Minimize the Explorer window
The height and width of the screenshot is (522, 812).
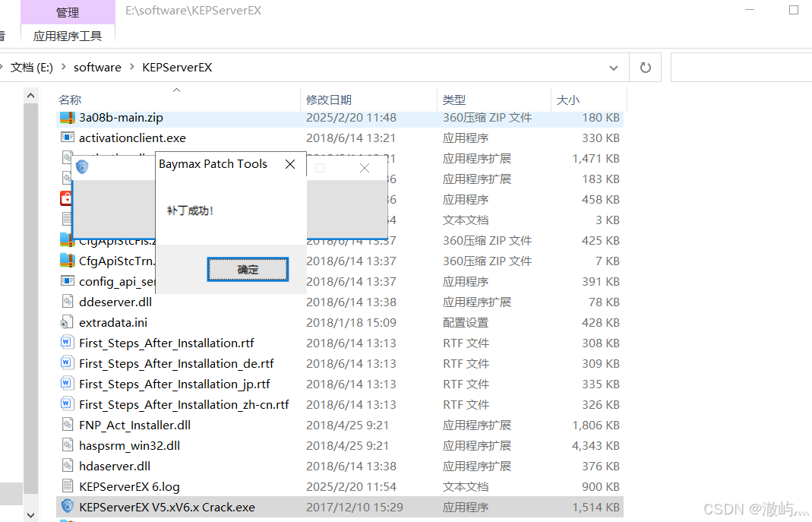pos(750,10)
